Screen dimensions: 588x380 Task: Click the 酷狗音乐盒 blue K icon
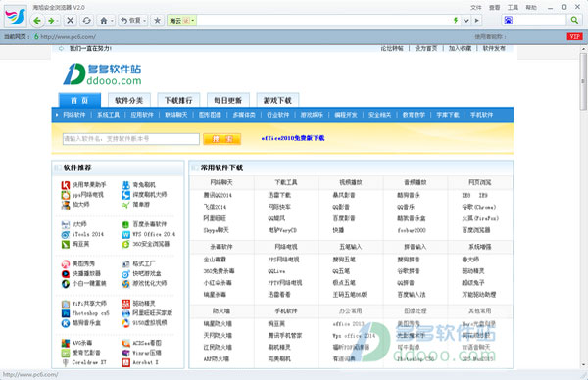(66, 323)
